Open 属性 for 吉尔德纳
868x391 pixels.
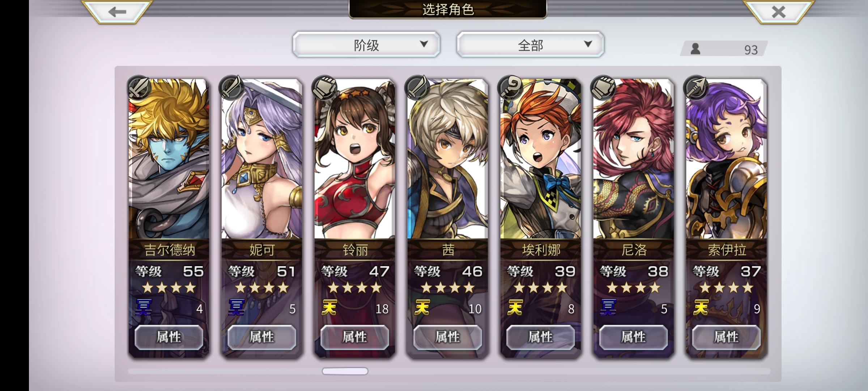pyautogui.click(x=169, y=337)
